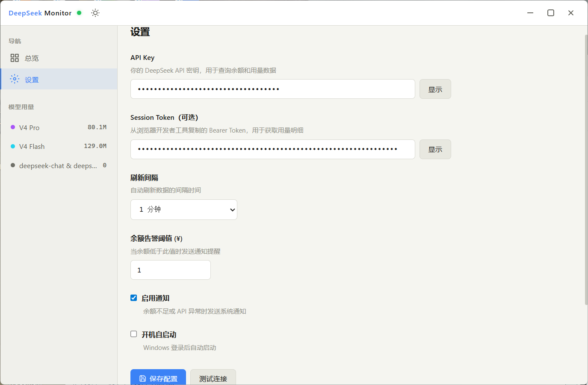Click the 余额告警阈值 input field
Image resolution: width=588 pixels, height=385 pixels.
click(171, 270)
